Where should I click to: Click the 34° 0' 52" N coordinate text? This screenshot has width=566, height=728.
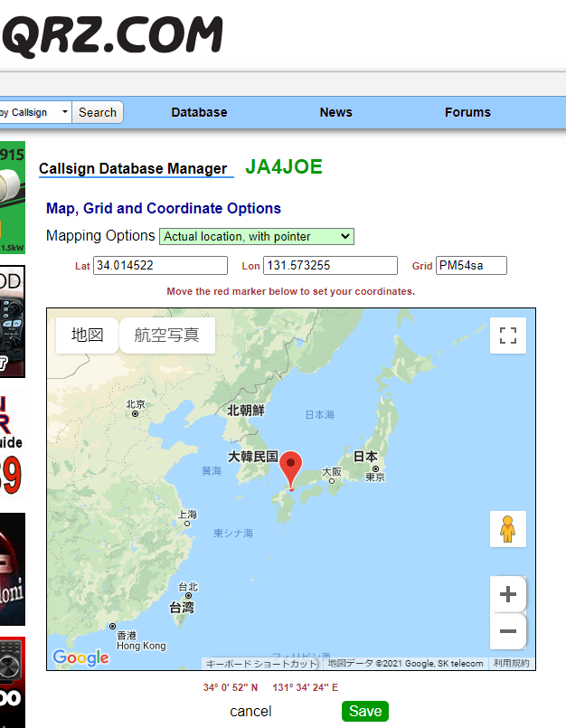[231, 687]
